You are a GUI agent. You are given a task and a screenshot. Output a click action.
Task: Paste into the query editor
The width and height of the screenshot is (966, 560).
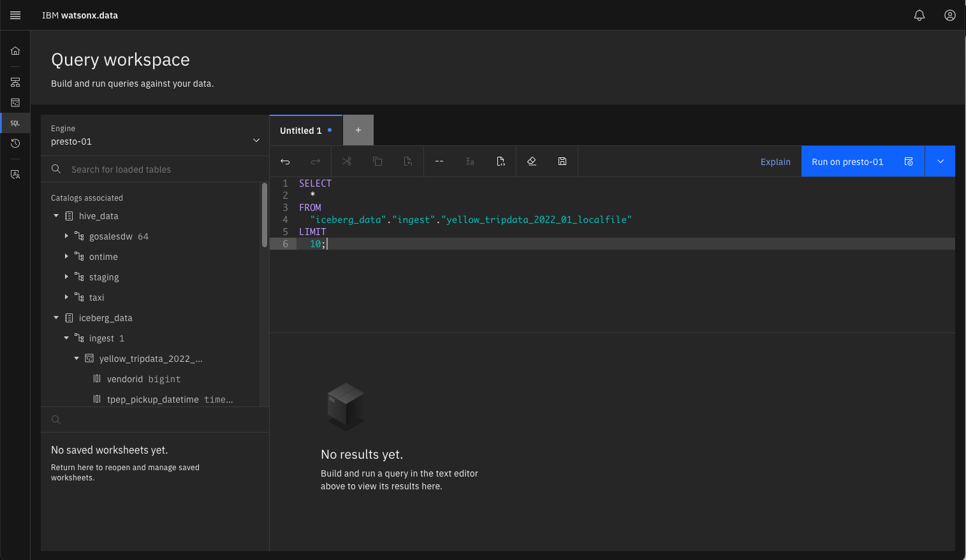pos(408,161)
